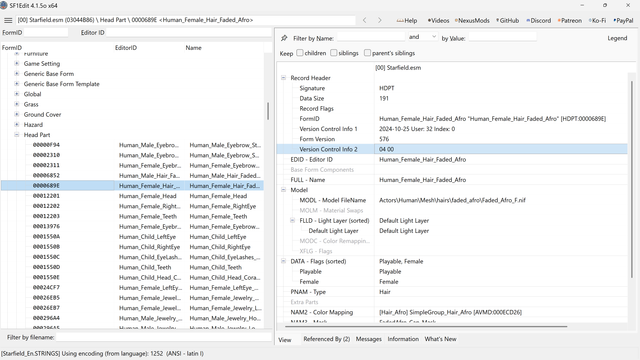
Task: Open the Discord link
Action: pos(539,20)
